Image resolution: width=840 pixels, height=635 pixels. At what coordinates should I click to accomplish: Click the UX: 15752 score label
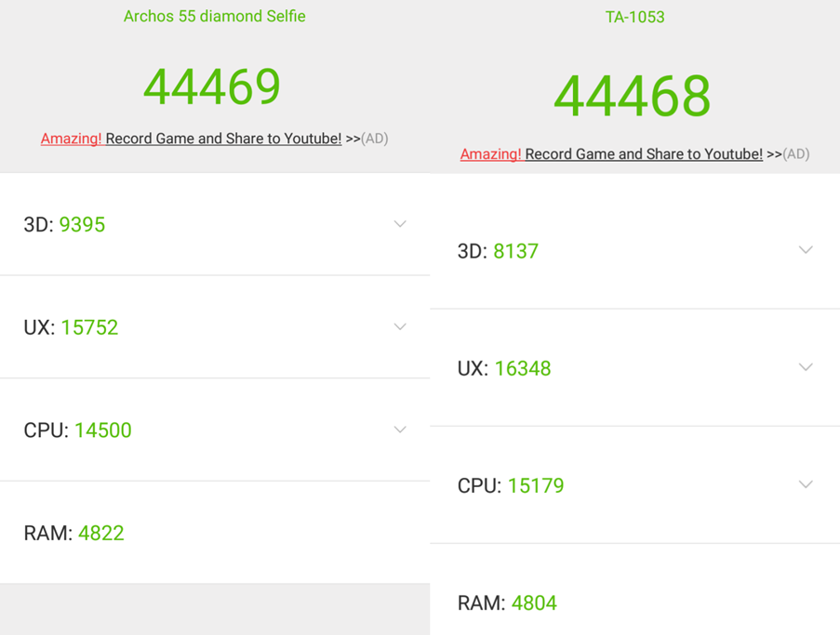[71, 327]
